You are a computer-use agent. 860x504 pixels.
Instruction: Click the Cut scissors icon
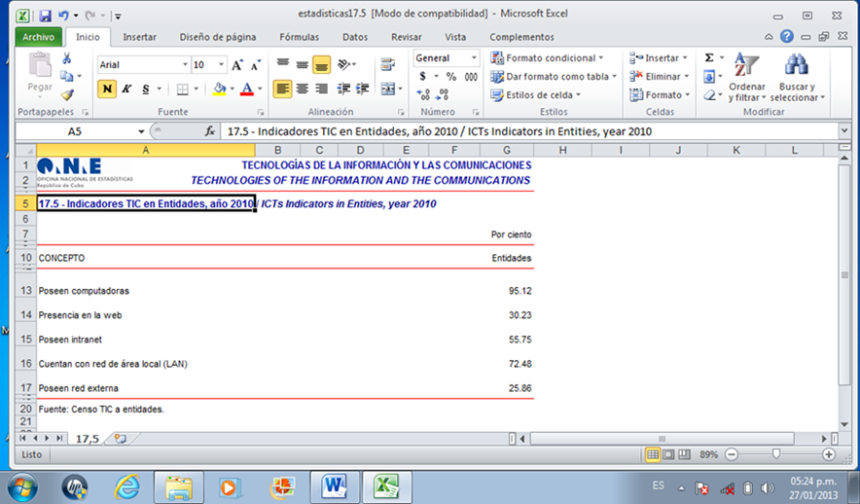click(67, 58)
